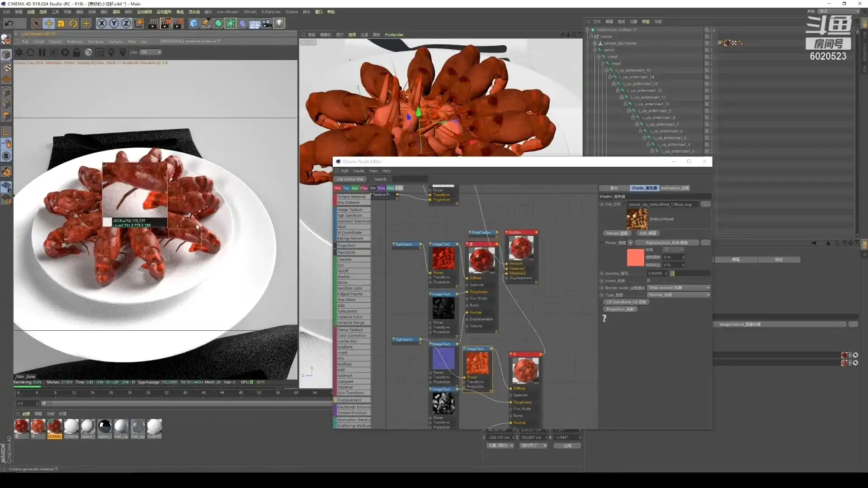Select the Move tool in top toolbar
Viewport: 868px width, 488px height.
[x=48, y=23]
